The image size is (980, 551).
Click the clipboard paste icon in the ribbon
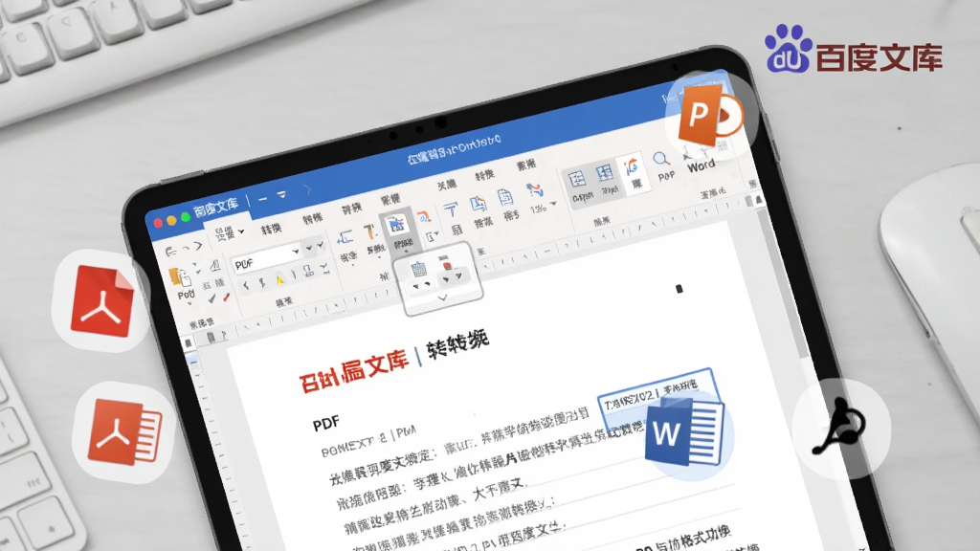click(180, 276)
